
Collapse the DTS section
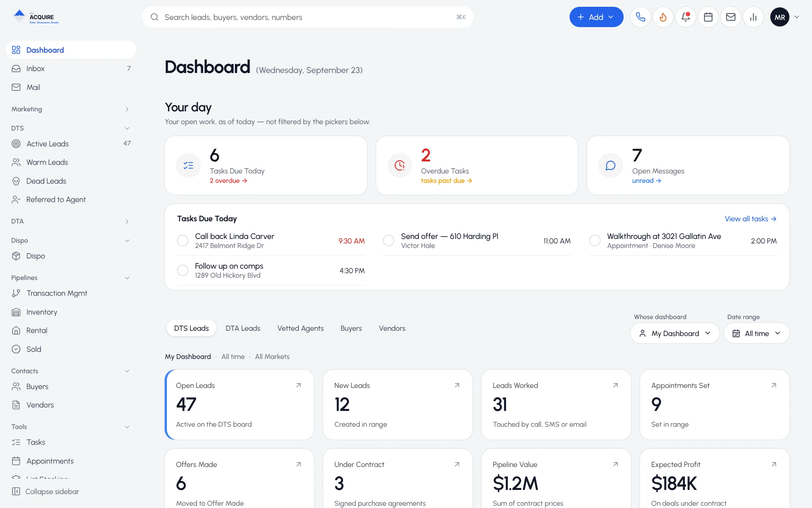pos(71,128)
